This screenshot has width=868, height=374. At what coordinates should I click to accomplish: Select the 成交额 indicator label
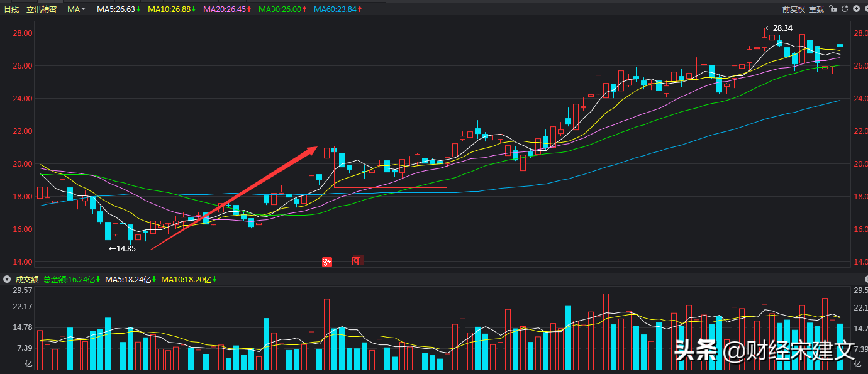27,279
